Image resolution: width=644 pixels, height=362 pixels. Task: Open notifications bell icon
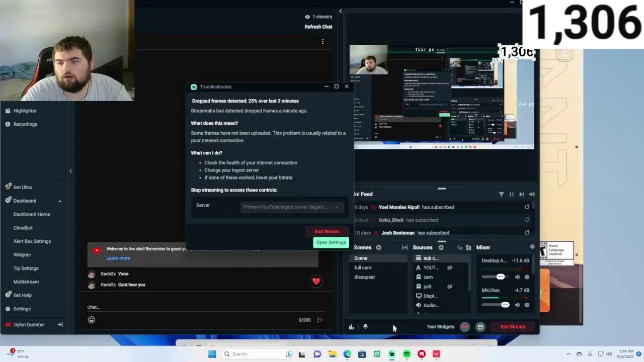click(x=365, y=327)
